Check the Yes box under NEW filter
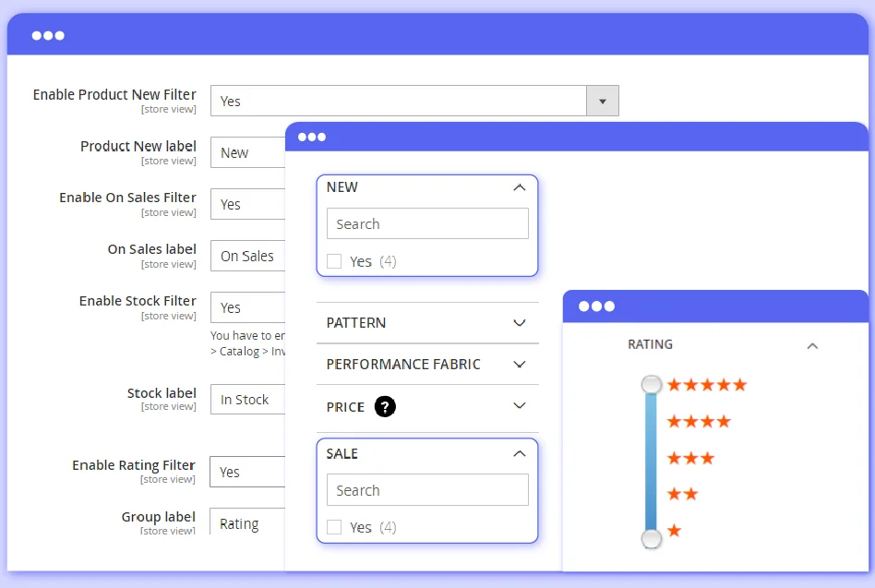 click(334, 261)
